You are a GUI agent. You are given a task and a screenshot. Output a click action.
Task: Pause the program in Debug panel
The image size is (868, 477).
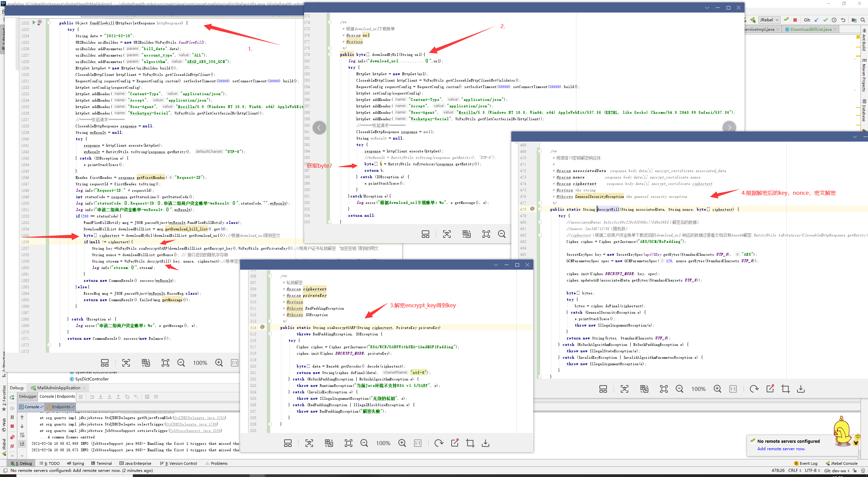click(12, 417)
